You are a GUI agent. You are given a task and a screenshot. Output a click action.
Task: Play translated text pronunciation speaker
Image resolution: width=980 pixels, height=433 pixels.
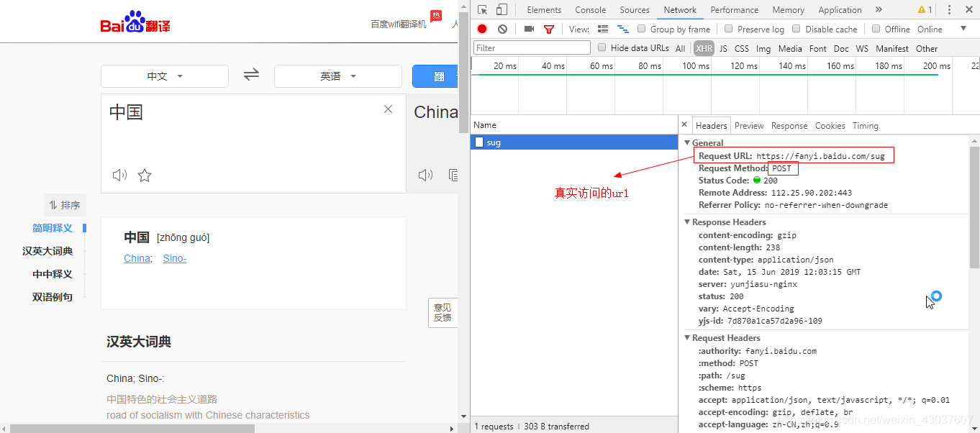425,175
